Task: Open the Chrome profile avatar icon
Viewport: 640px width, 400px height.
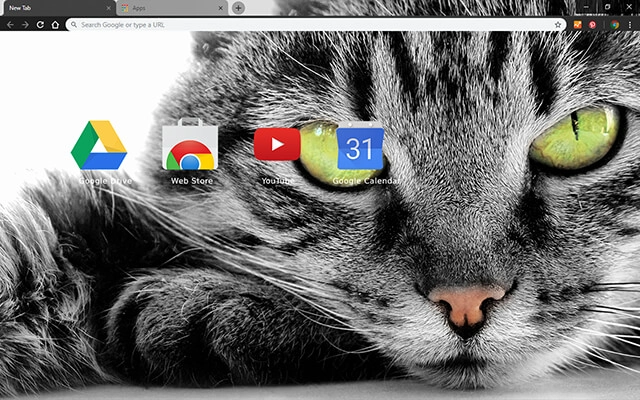Action: (x=614, y=25)
